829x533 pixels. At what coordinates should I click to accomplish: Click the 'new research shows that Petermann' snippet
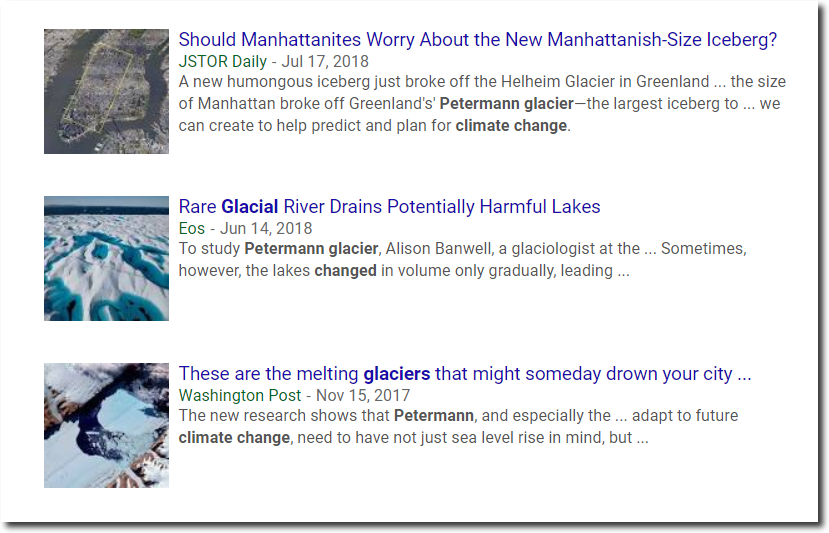pyautogui.click(x=326, y=416)
